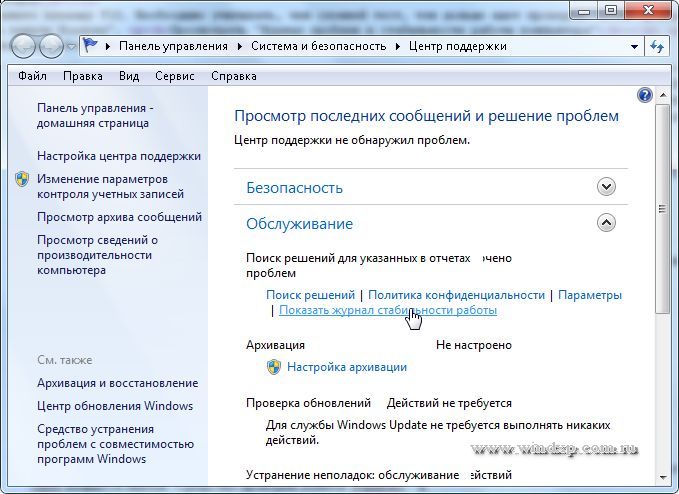Open Настройка центра поддержки
679x494 pixels.
click(119, 156)
